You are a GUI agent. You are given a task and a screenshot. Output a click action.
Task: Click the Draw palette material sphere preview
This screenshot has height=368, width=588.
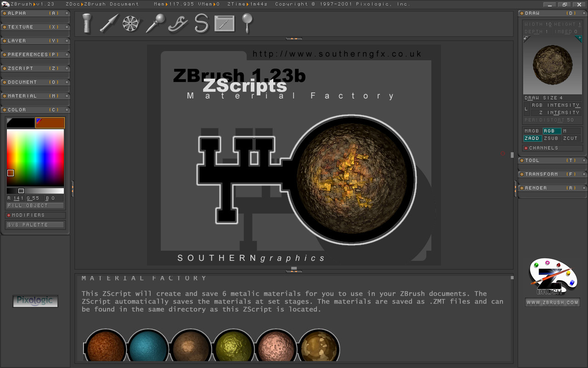click(553, 65)
